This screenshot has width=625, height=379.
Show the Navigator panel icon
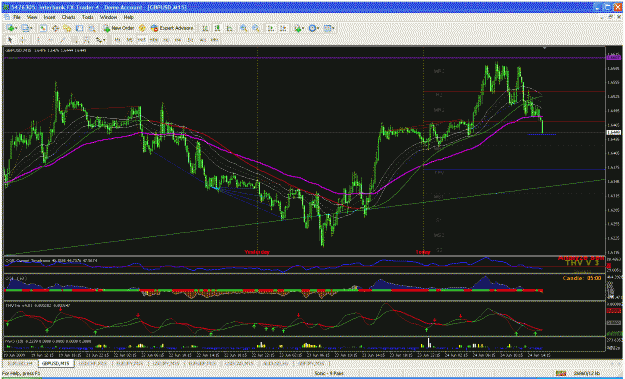pos(67,28)
